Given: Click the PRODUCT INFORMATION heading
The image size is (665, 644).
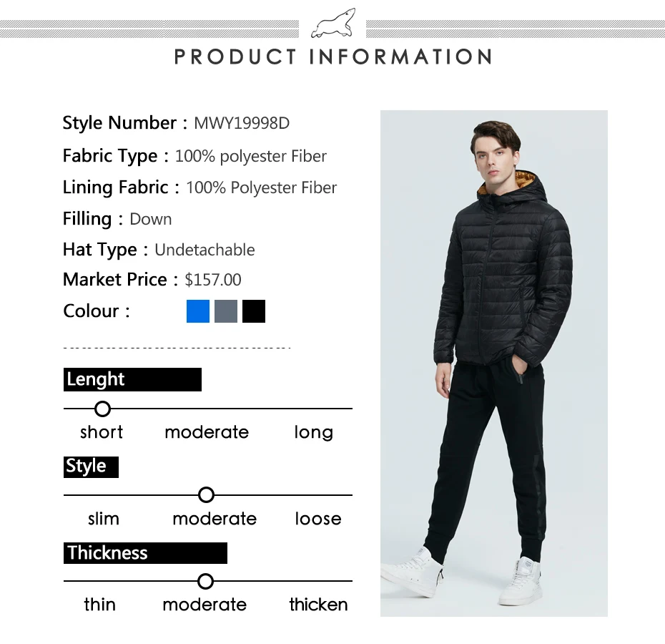Looking at the screenshot, I should tap(333, 57).
